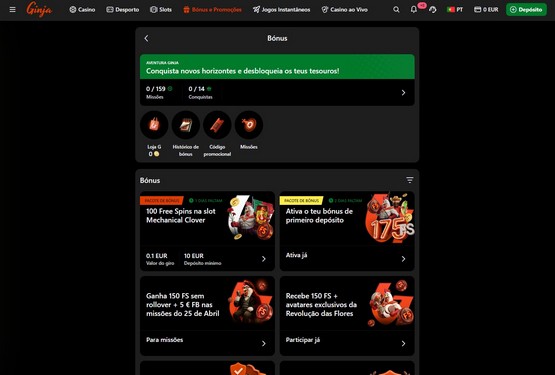Open the Missões target icon
Screen dimensions: 555x375
[x=249, y=125]
